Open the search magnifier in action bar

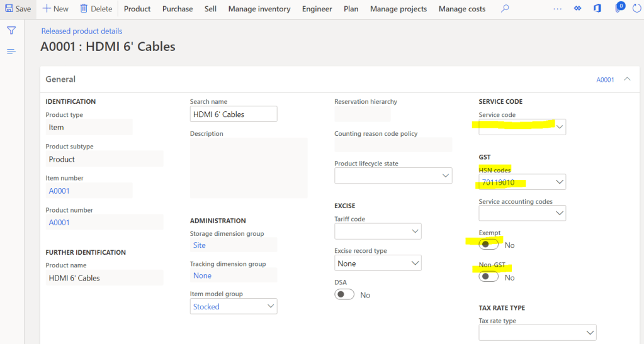pyautogui.click(x=504, y=9)
